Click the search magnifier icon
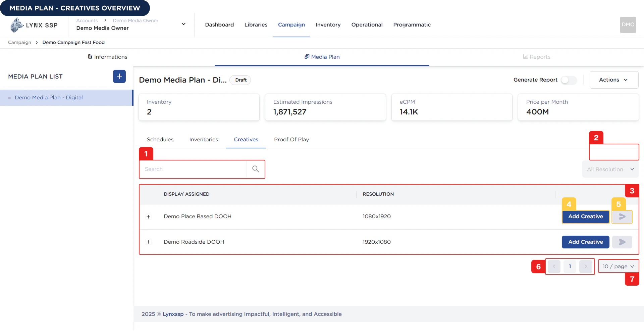 (255, 169)
